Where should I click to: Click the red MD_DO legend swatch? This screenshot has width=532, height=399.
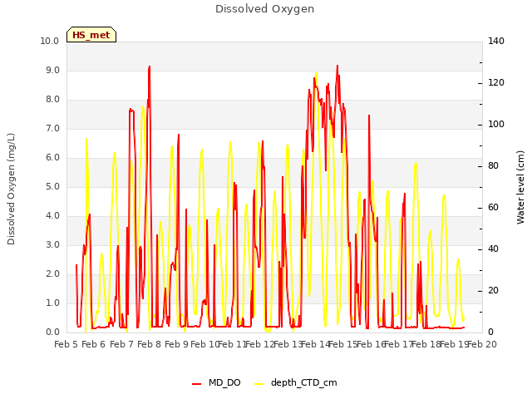point(196,384)
